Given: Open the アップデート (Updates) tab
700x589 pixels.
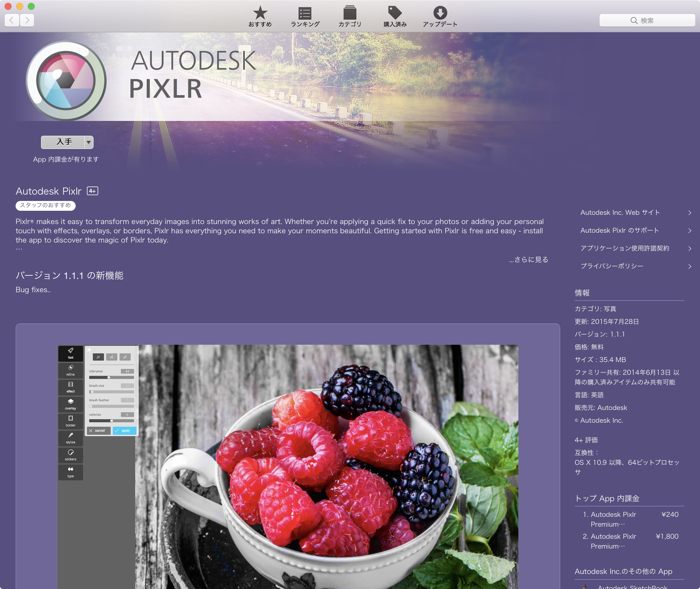Looking at the screenshot, I should (440, 16).
